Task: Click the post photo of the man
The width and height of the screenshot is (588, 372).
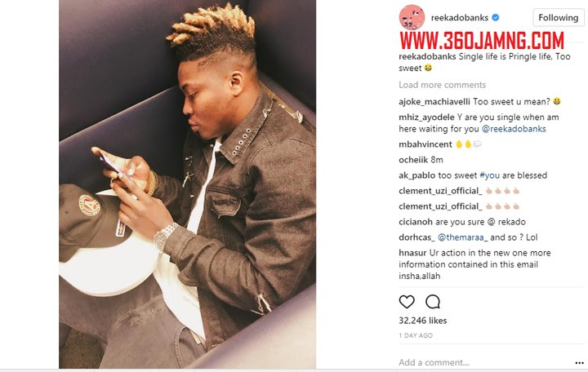Action: 188,184
